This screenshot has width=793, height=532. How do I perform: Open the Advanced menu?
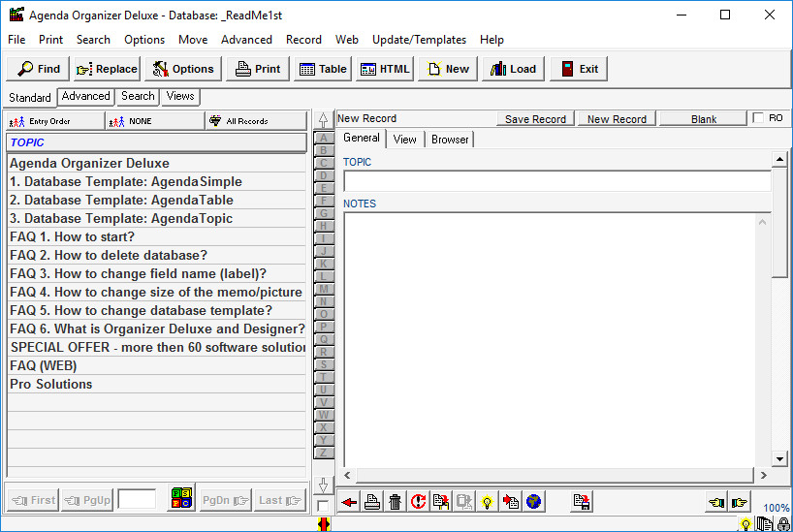(246, 40)
